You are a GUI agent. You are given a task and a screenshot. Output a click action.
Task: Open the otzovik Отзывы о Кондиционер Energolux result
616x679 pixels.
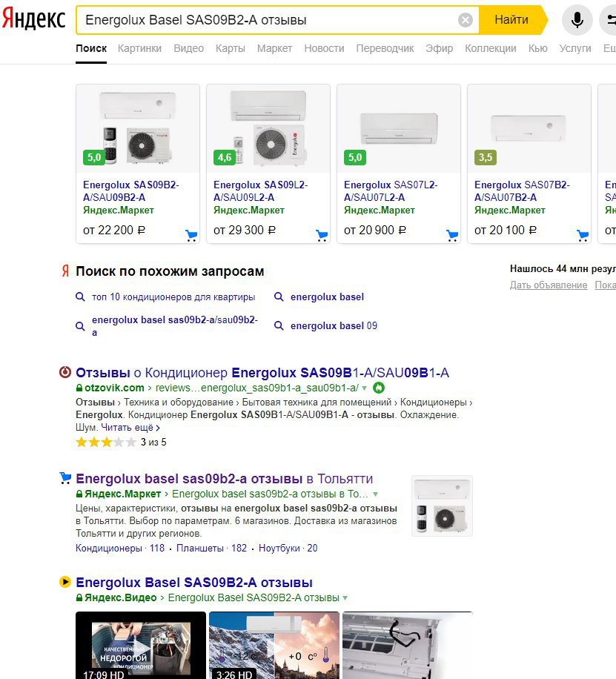[x=262, y=373]
